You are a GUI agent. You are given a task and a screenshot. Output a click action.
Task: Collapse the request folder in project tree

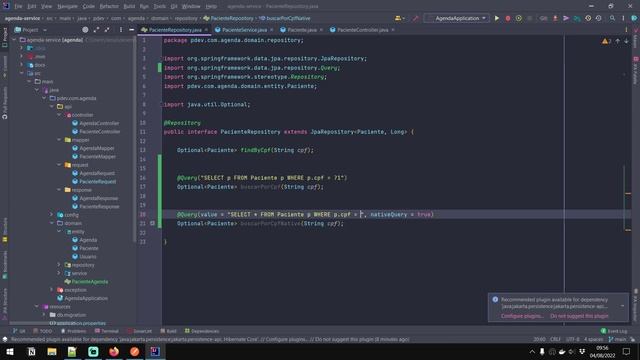tap(60, 165)
